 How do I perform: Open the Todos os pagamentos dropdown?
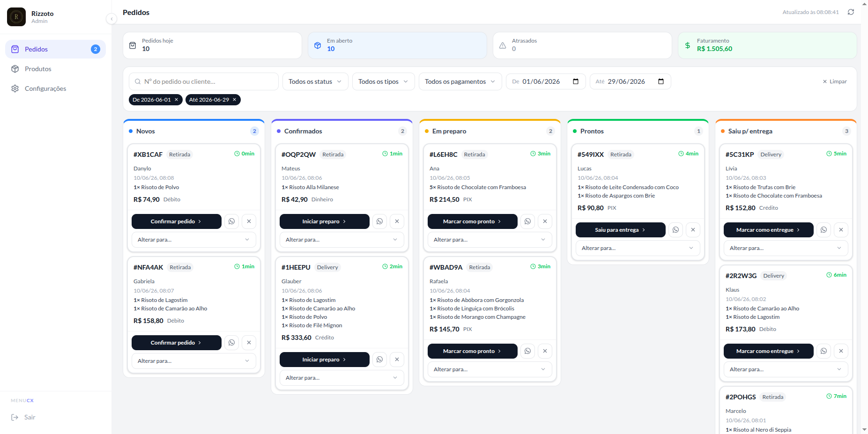[x=460, y=81]
